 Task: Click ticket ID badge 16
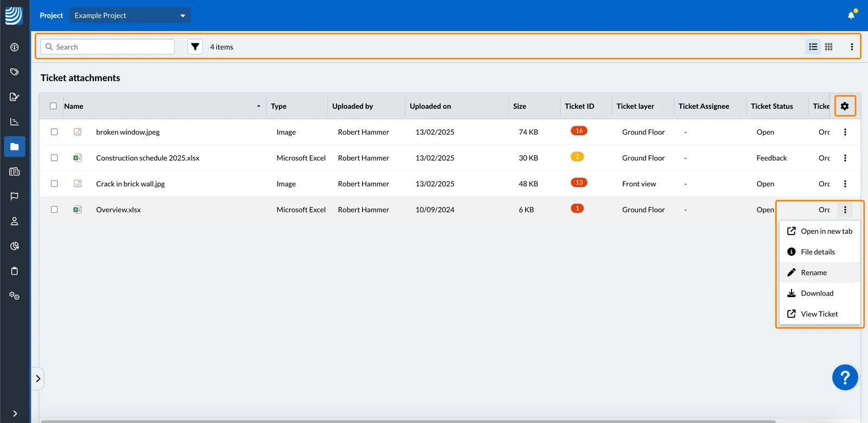(579, 131)
